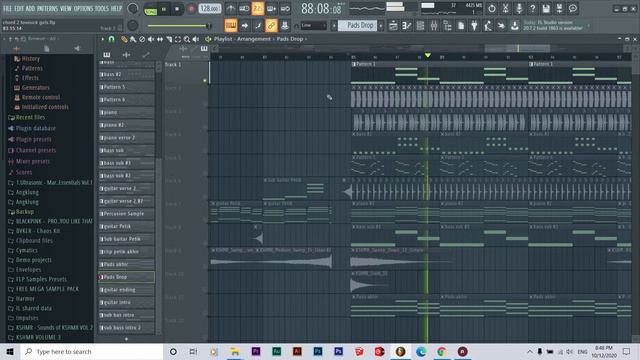Image resolution: width=640 pixels, height=360 pixels.
Task: Open the Piano roll from toolbar
Action: pos(407,26)
